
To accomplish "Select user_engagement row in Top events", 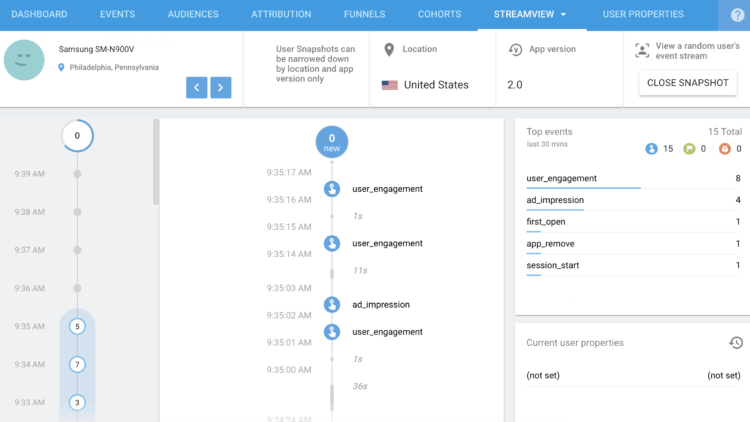I will (x=633, y=178).
